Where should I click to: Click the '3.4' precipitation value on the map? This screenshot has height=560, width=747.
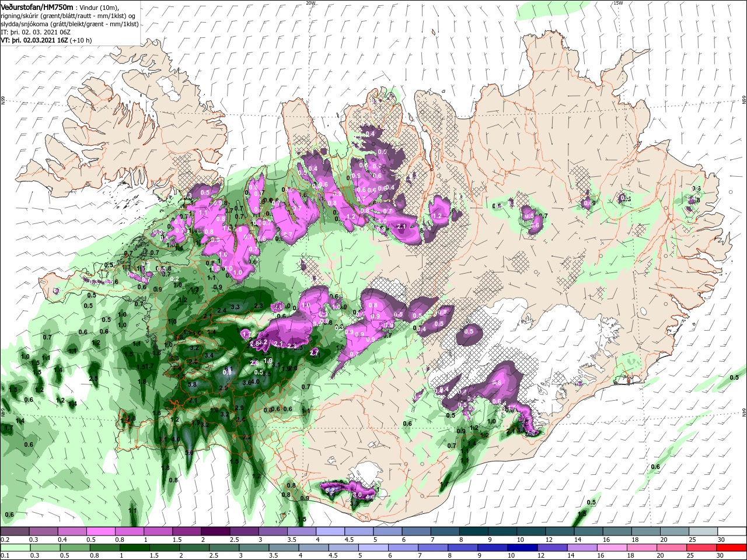click(209, 355)
